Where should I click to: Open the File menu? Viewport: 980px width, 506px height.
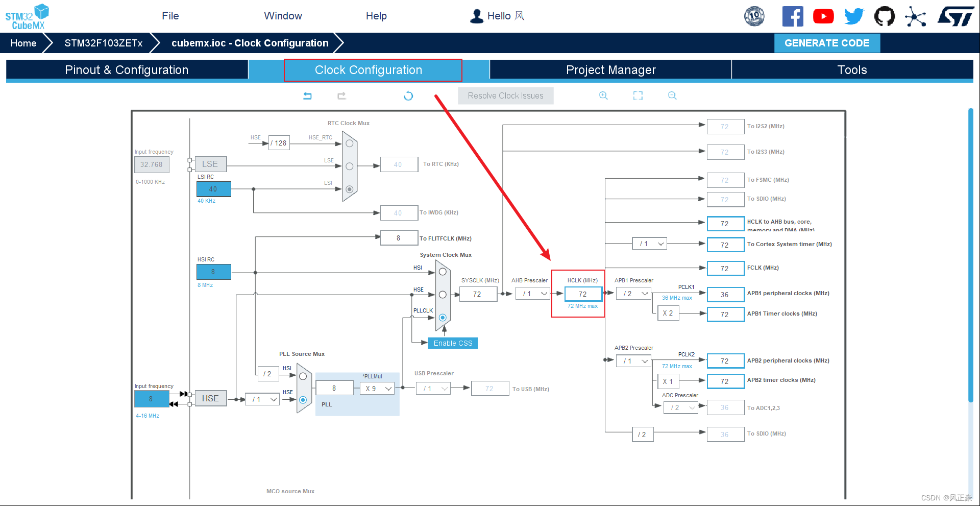coord(170,16)
